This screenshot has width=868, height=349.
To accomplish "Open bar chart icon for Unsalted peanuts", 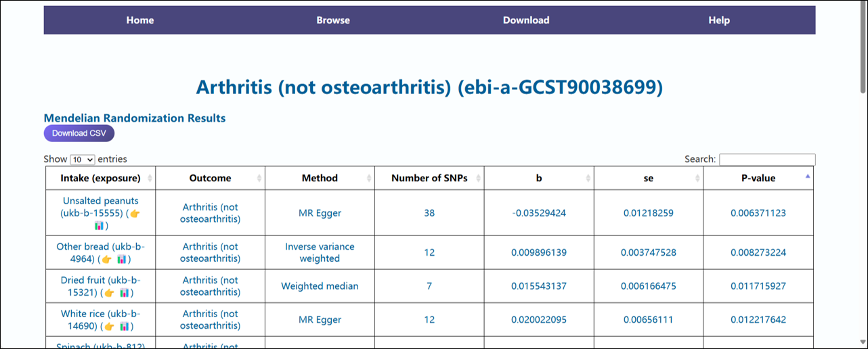I will [x=99, y=225].
